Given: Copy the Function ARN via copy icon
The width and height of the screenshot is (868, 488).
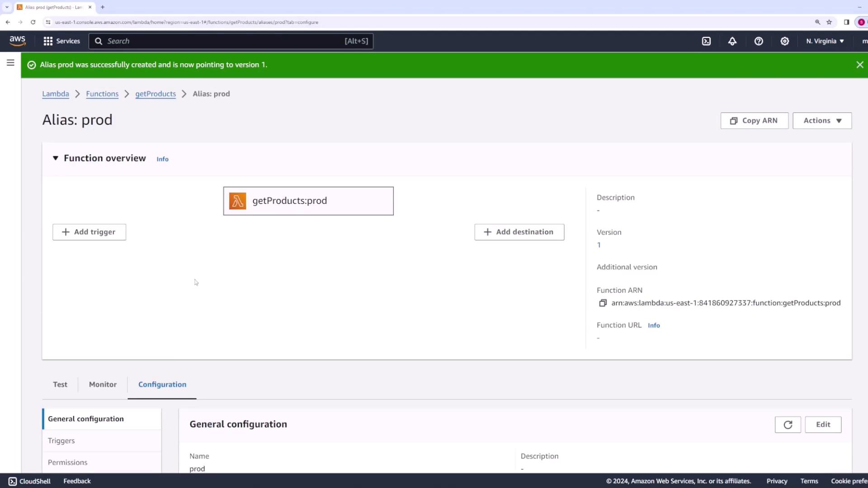Looking at the screenshot, I should pyautogui.click(x=603, y=303).
